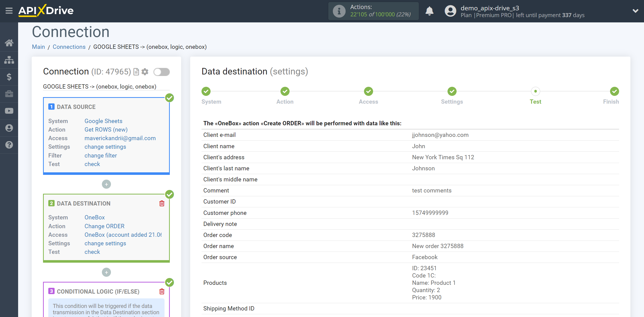Select the Test step

click(x=536, y=91)
